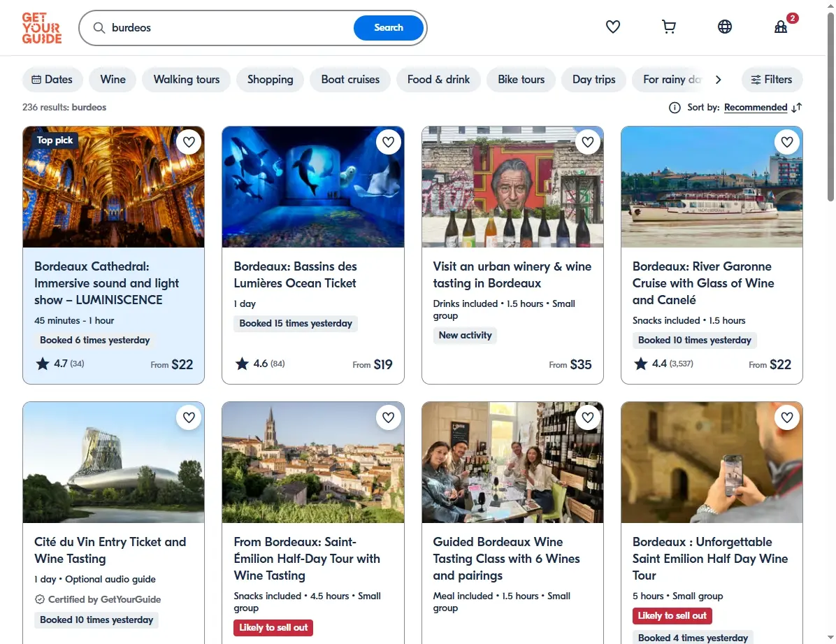Click the info icon beside Sort by
Screen dimensions: 836x644
675,108
